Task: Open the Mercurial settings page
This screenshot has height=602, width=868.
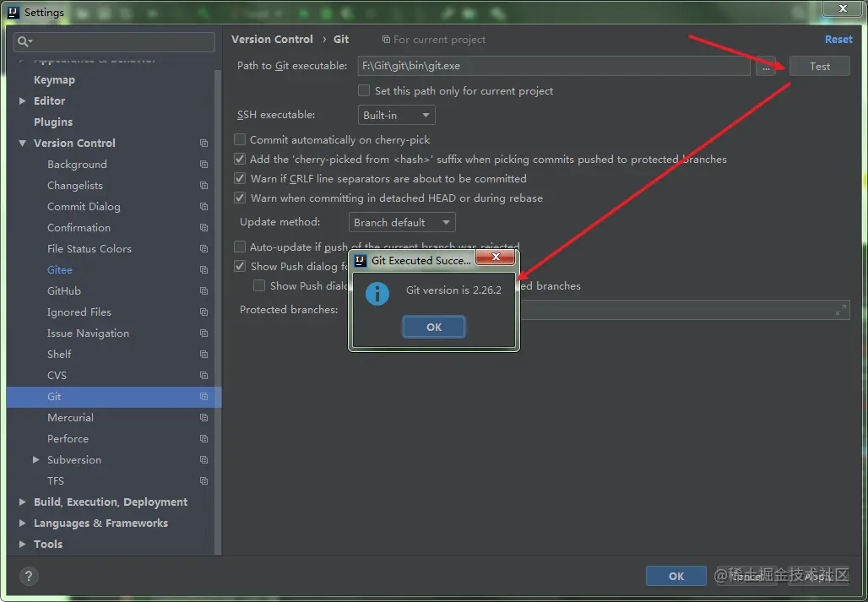Action: coord(70,417)
